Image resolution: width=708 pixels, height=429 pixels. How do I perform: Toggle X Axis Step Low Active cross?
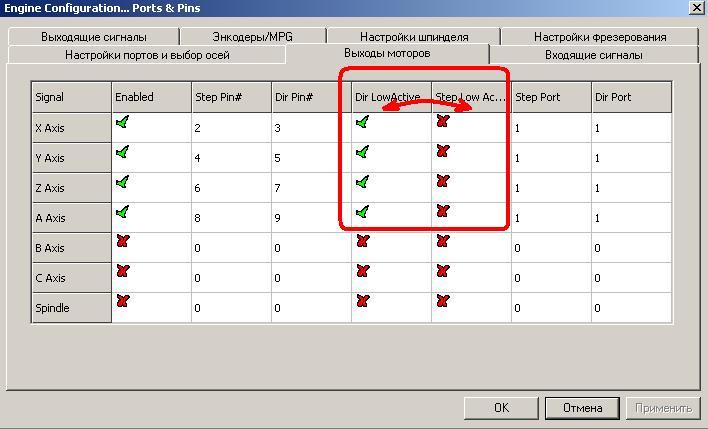442,123
